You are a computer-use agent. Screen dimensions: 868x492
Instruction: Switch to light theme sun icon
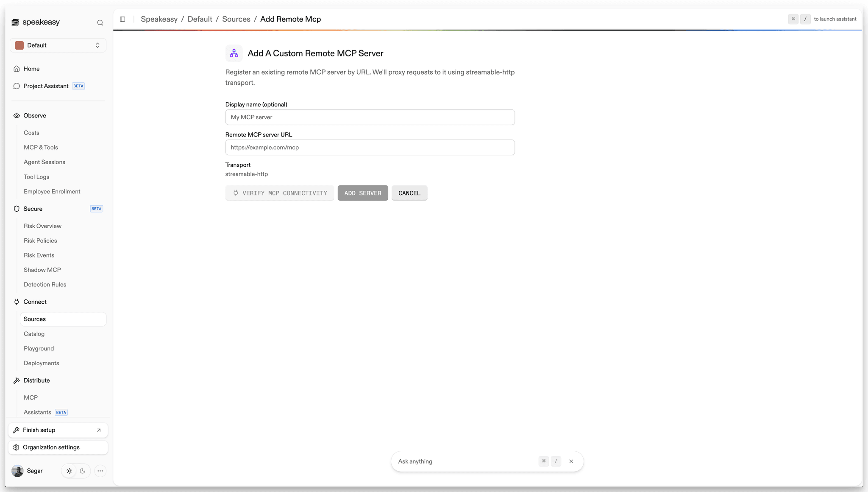pos(70,471)
